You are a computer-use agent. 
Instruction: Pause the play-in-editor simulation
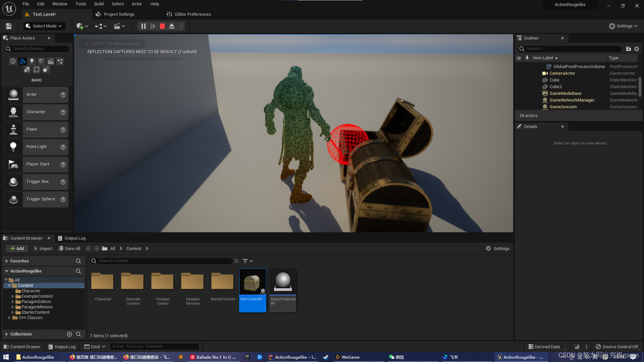point(143,26)
